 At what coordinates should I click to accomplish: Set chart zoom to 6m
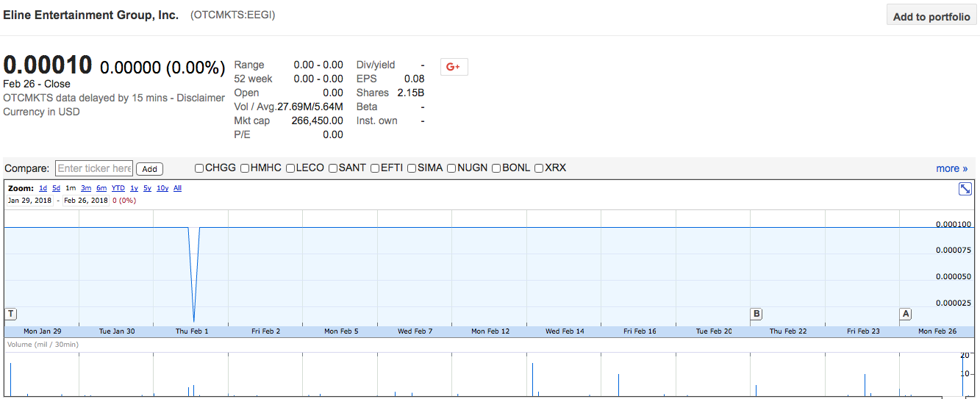[x=101, y=188]
